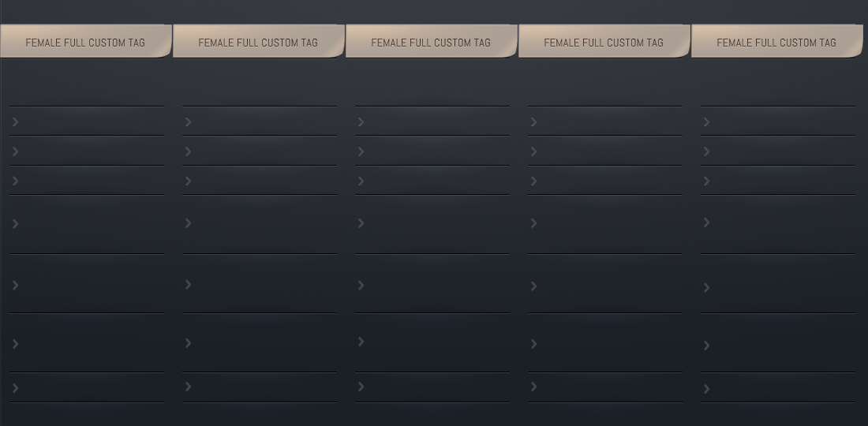Click the fourth column's FEMALE FULL CUSTOM TAG header
Screen dimensions: 868x426
(604, 41)
